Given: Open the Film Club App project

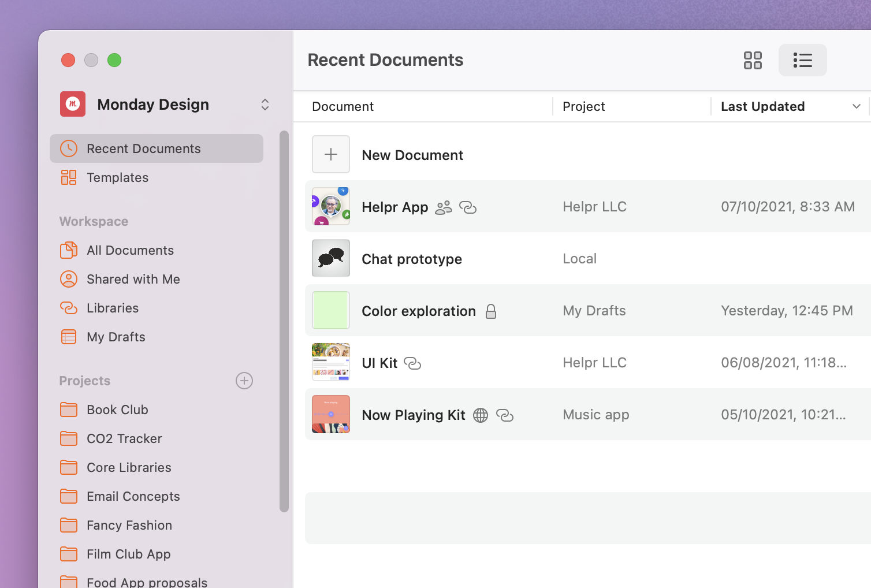Looking at the screenshot, I should [x=128, y=554].
